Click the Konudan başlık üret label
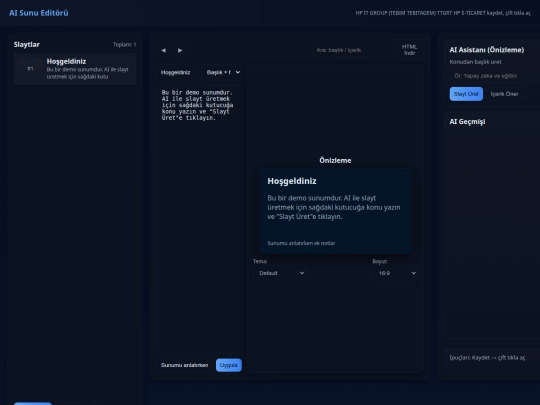 475,62
